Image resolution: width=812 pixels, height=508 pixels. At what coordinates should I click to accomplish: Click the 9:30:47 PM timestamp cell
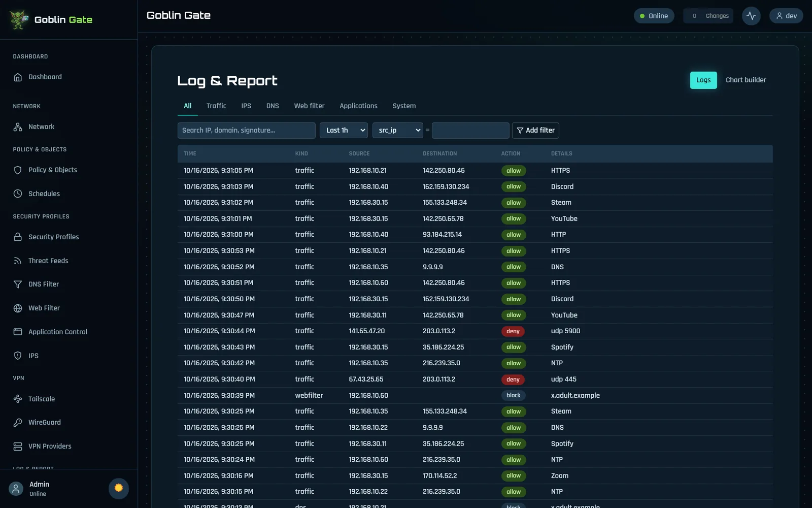tap(219, 315)
